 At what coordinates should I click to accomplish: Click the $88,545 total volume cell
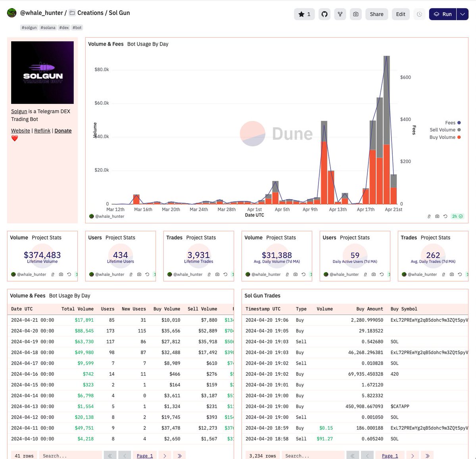point(84,331)
